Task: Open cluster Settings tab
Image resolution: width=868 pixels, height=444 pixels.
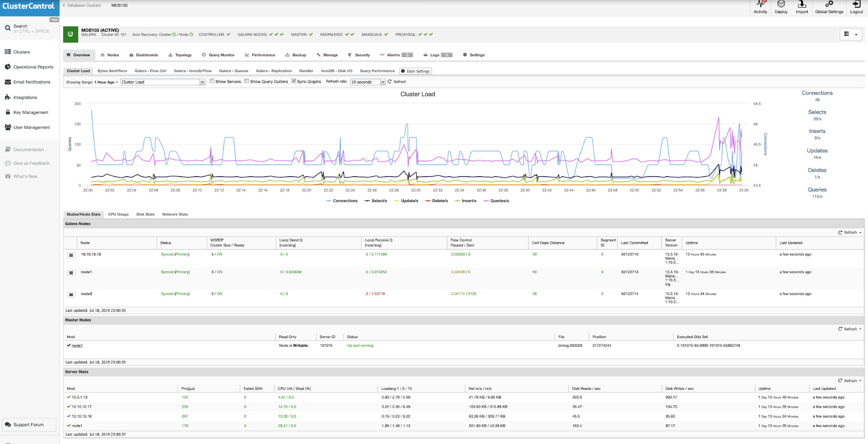Action: 473,55
